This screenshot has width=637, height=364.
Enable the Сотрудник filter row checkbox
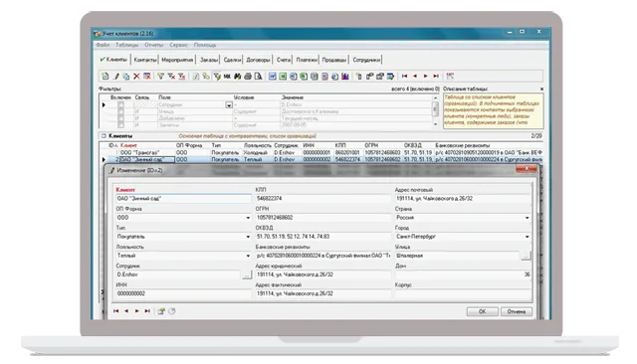(x=120, y=104)
